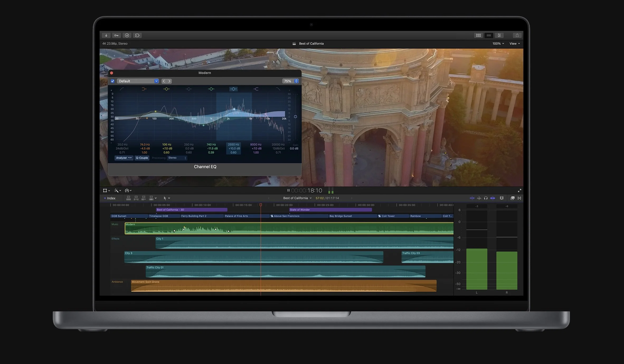This screenshot has height=364, width=624.
Task: Expand the View options menu
Action: [x=514, y=44]
